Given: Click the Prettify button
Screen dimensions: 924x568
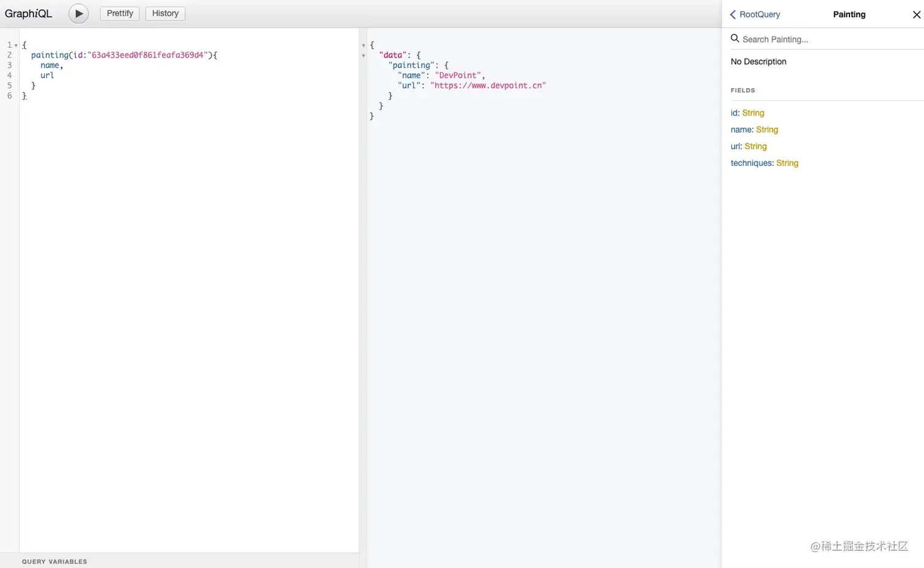Looking at the screenshot, I should click(120, 13).
